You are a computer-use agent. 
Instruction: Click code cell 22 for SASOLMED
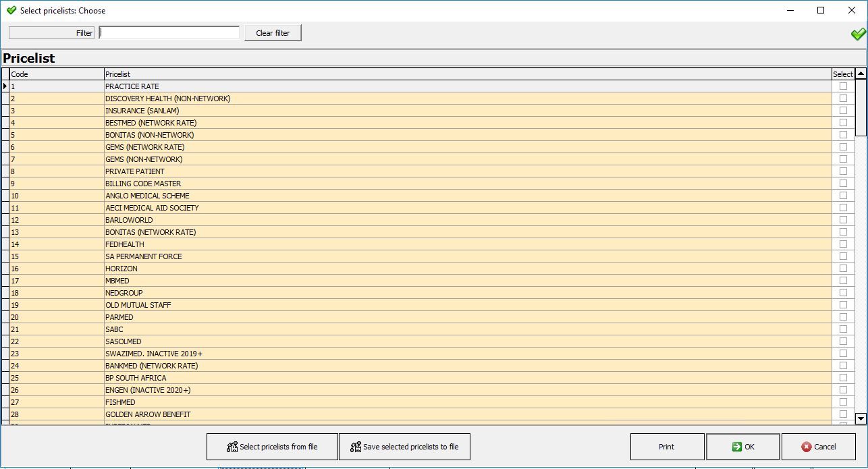(x=57, y=341)
